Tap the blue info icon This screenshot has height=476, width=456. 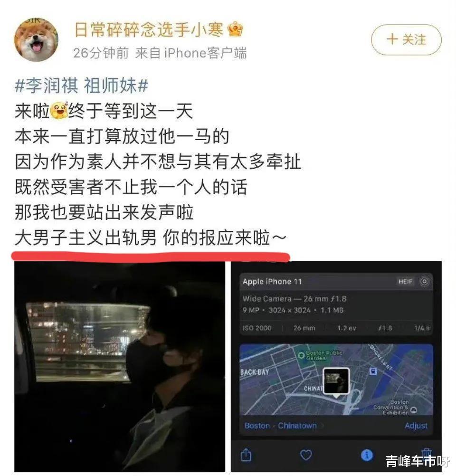367,455
